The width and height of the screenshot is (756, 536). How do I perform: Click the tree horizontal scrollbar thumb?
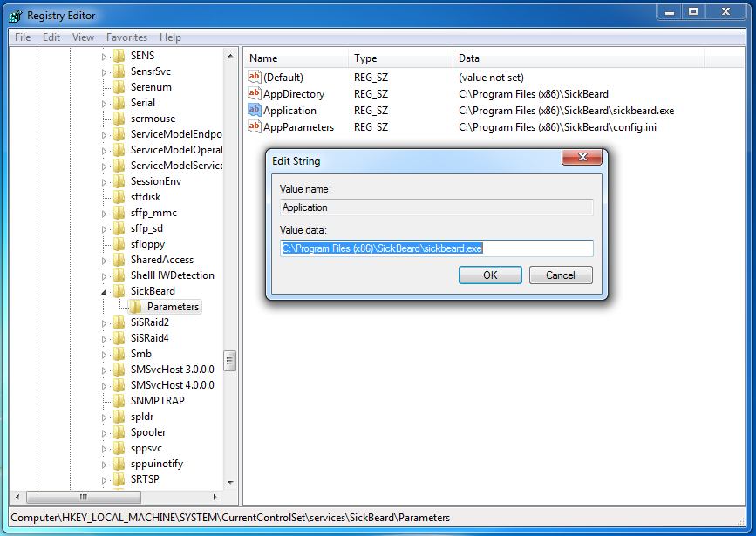point(84,497)
